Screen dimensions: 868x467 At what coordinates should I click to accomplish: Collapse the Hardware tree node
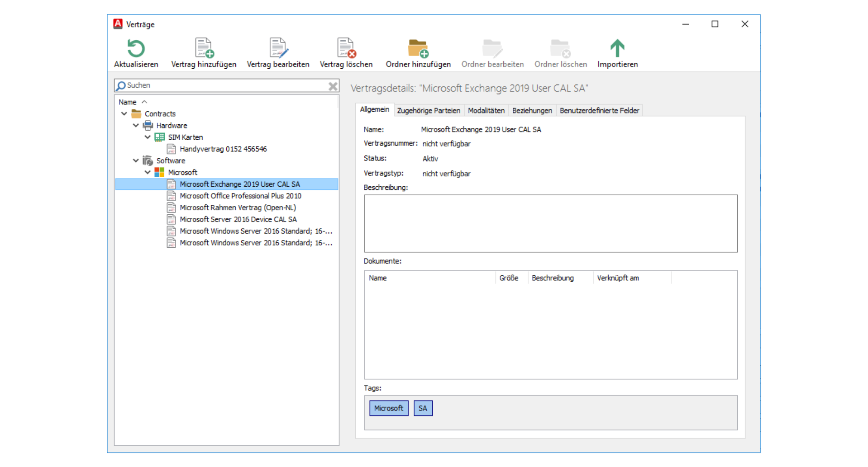pos(136,125)
